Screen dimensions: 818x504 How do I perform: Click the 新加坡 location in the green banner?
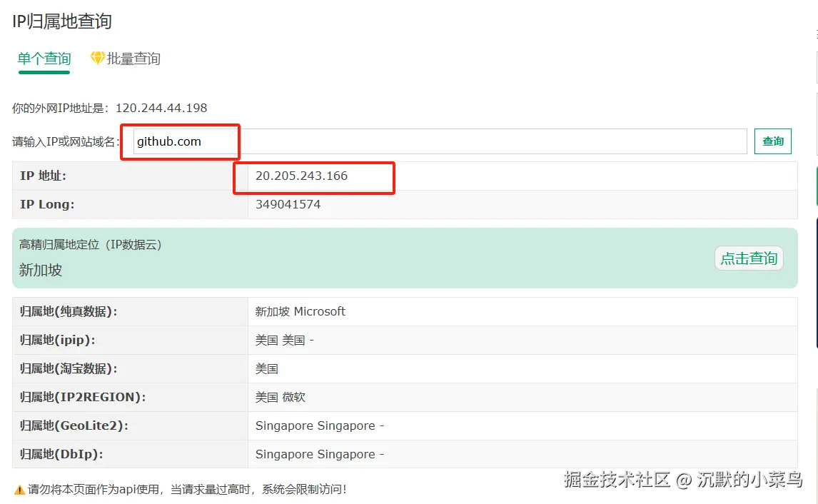pyautogui.click(x=40, y=270)
